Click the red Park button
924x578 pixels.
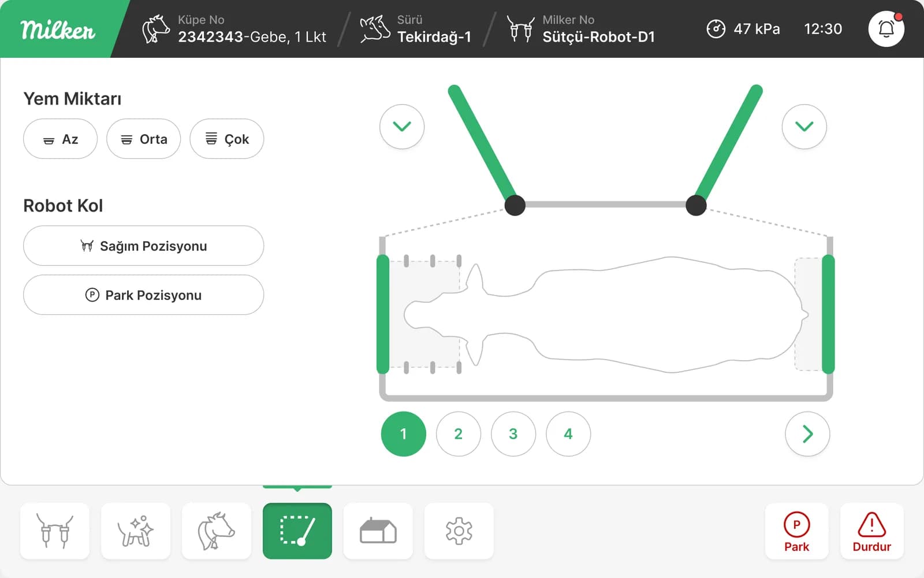click(x=797, y=531)
